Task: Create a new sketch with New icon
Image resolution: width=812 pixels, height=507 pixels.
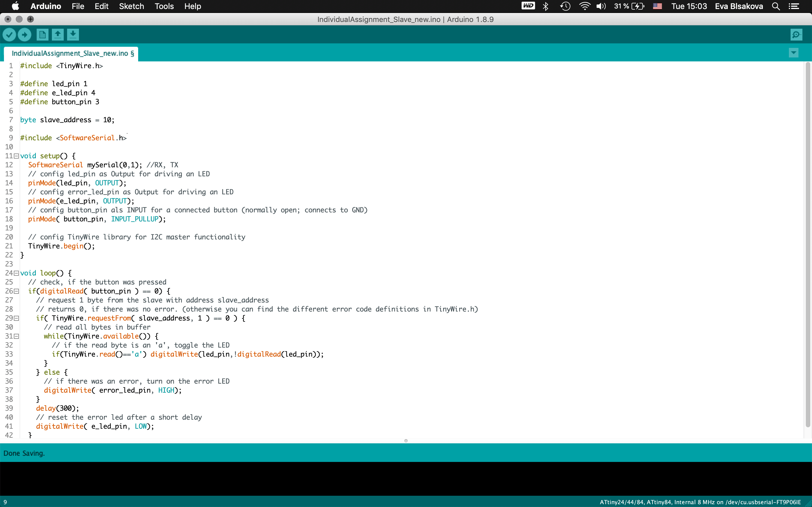Action: [42, 35]
